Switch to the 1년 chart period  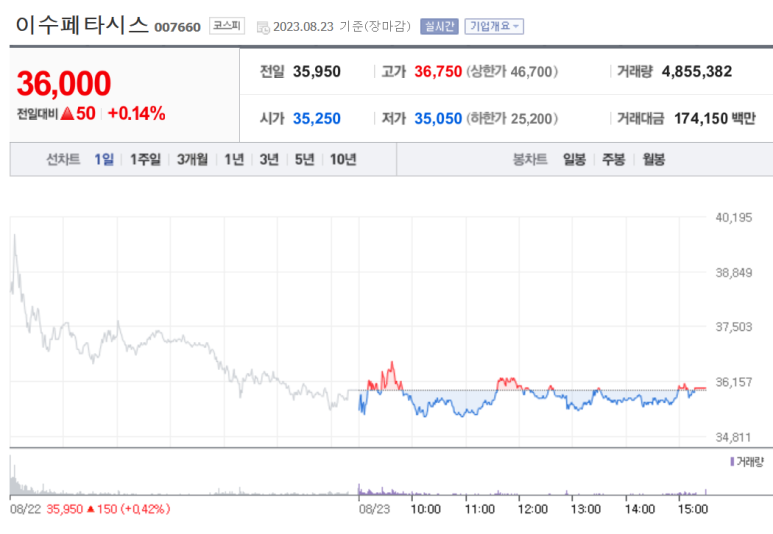point(234,159)
